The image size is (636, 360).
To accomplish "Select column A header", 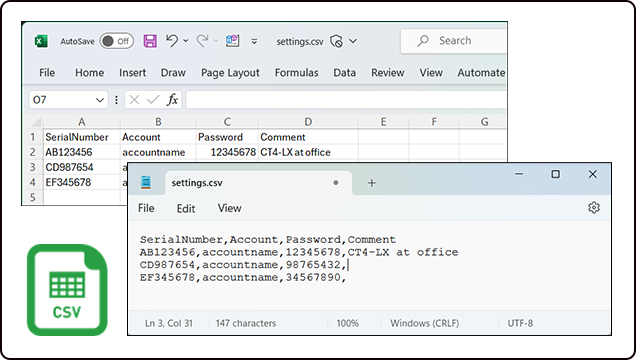I will pyautogui.click(x=82, y=122).
